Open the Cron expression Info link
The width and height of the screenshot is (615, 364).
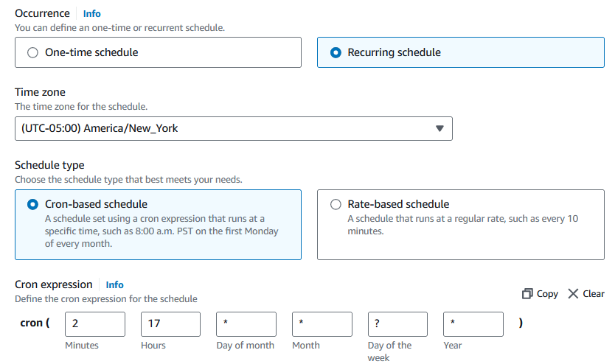(114, 284)
